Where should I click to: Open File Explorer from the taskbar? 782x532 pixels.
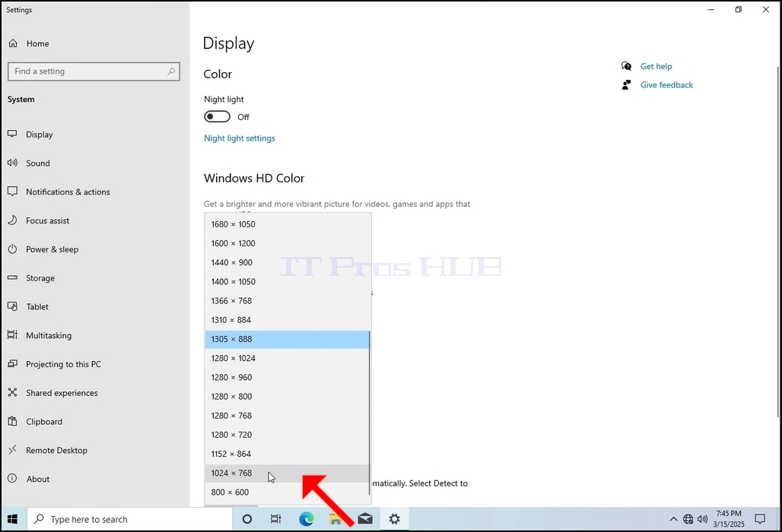tap(335, 519)
